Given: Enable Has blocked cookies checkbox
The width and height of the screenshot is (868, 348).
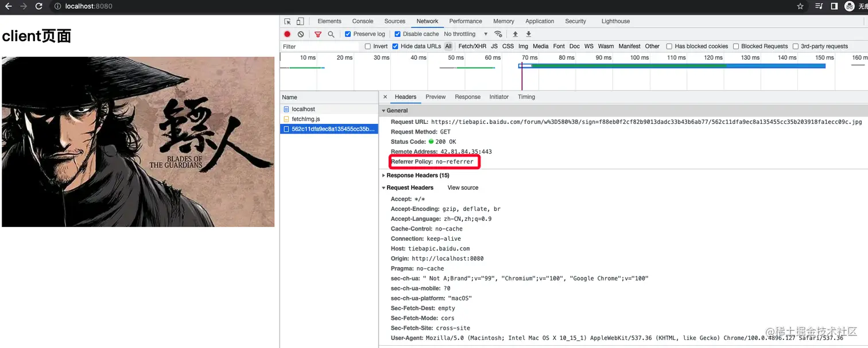Looking at the screenshot, I should 669,46.
